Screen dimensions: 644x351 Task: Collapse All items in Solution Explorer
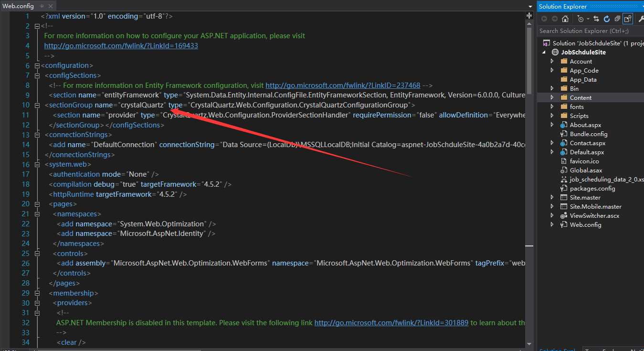coord(617,19)
